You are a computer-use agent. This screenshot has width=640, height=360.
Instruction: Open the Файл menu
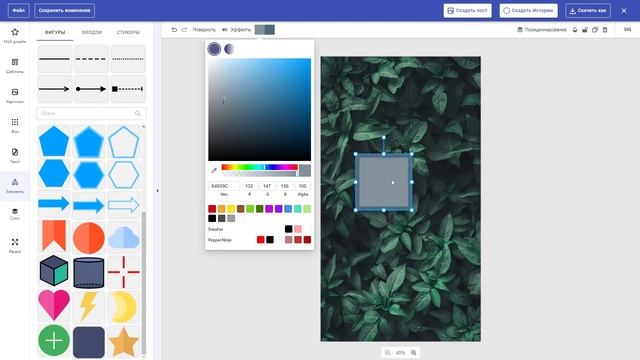[x=18, y=11]
